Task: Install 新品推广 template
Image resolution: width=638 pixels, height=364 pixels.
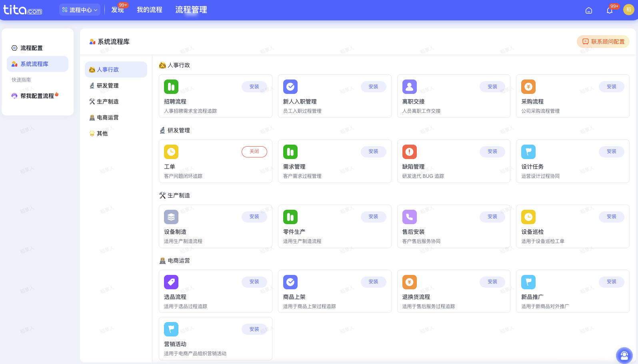Action: pyautogui.click(x=612, y=282)
